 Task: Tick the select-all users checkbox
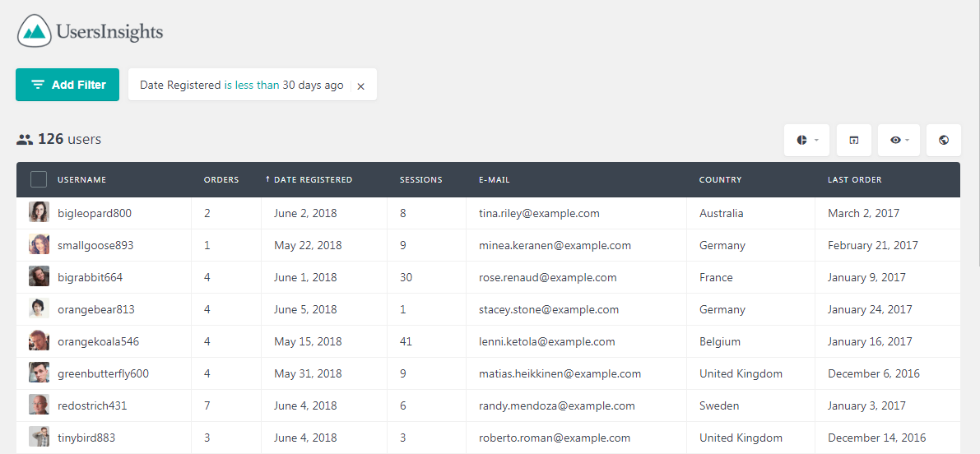tap(39, 180)
